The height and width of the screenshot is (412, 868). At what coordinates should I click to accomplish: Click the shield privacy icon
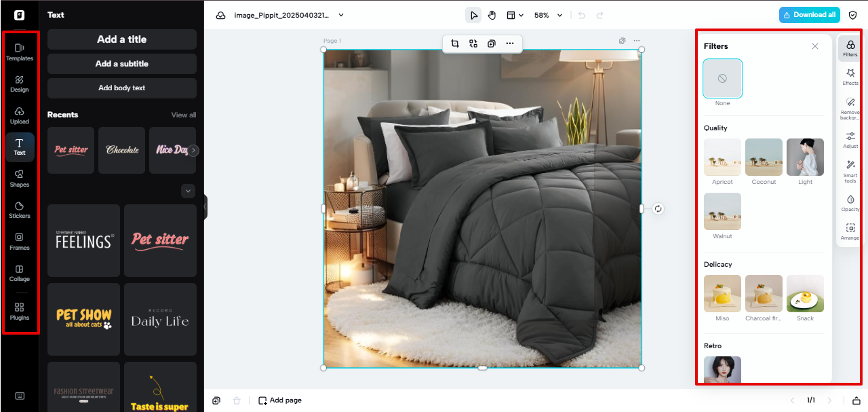pyautogui.click(x=853, y=15)
